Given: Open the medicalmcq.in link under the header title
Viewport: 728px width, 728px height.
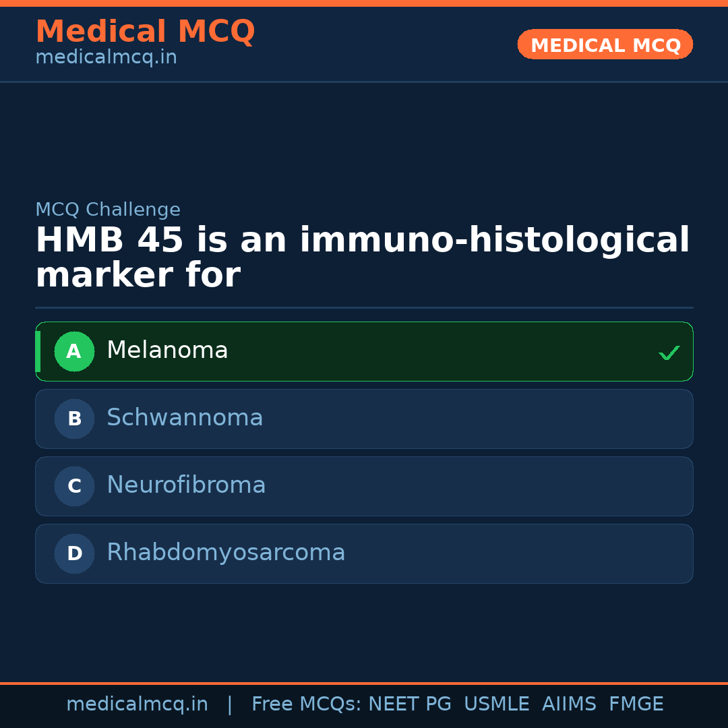Looking at the screenshot, I should (106, 57).
